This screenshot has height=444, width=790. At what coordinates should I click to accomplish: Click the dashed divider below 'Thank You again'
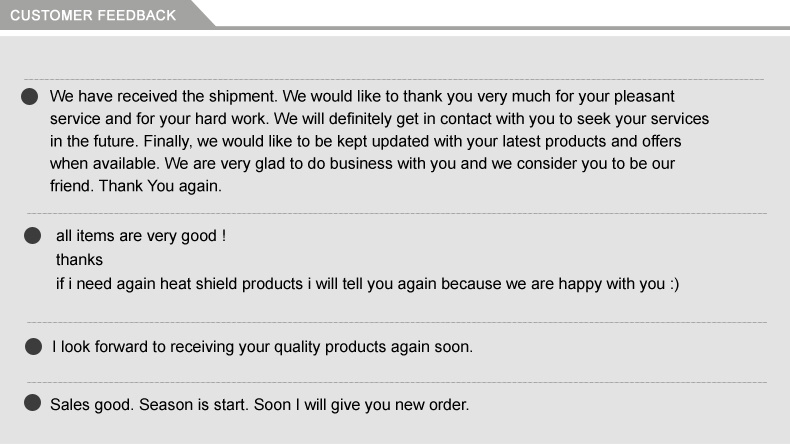pos(397,213)
